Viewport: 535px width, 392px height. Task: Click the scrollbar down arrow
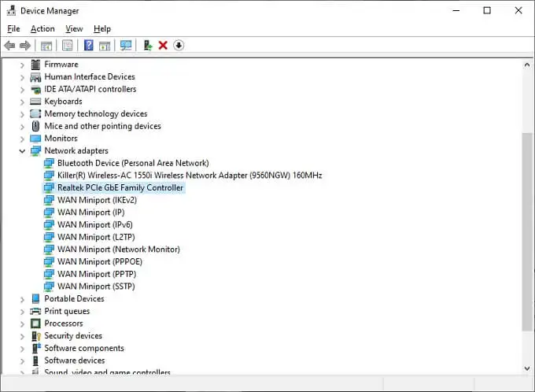[527, 368]
